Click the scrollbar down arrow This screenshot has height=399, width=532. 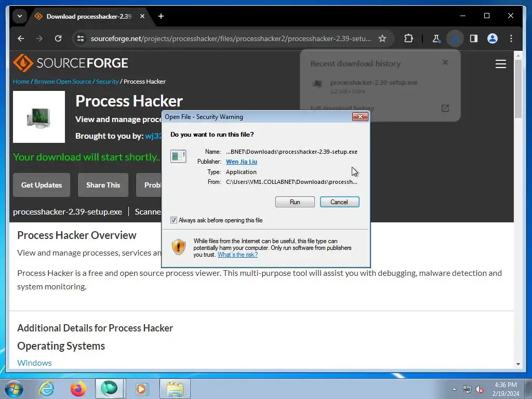tap(518, 364)
